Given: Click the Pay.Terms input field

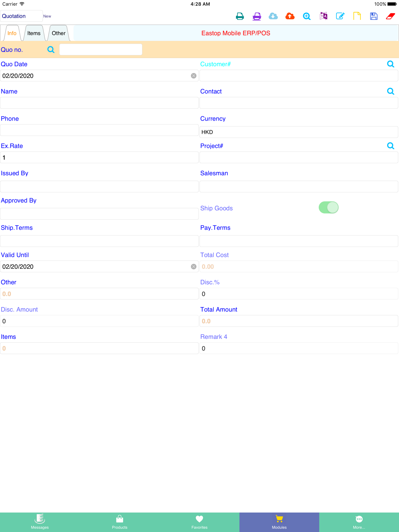Looking at the screenshot, I should tap(299, 241).
